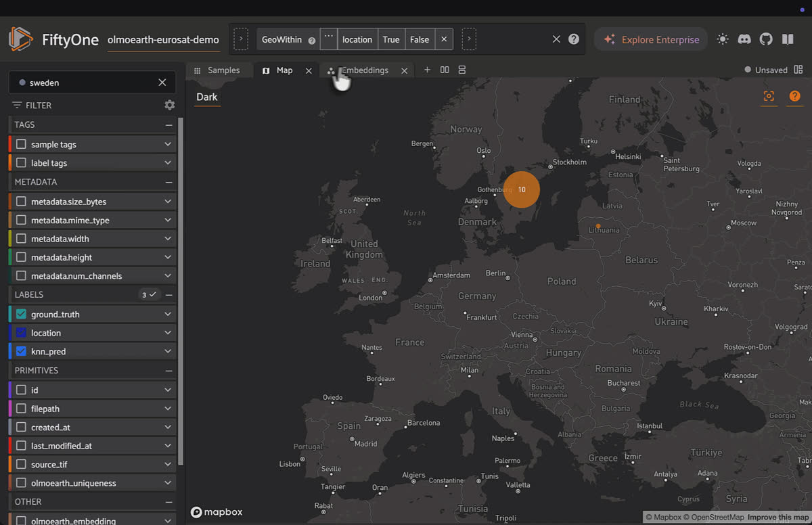Click the 3 active labels indicator

pos(149,295)
